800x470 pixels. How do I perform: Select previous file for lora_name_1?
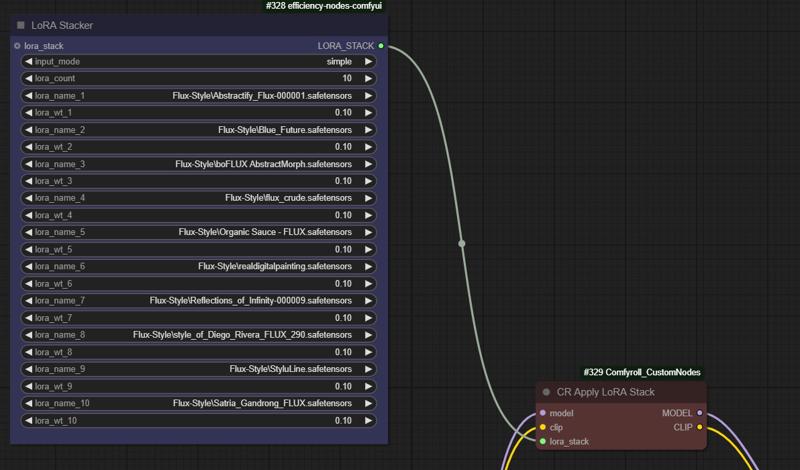point(29,95)
